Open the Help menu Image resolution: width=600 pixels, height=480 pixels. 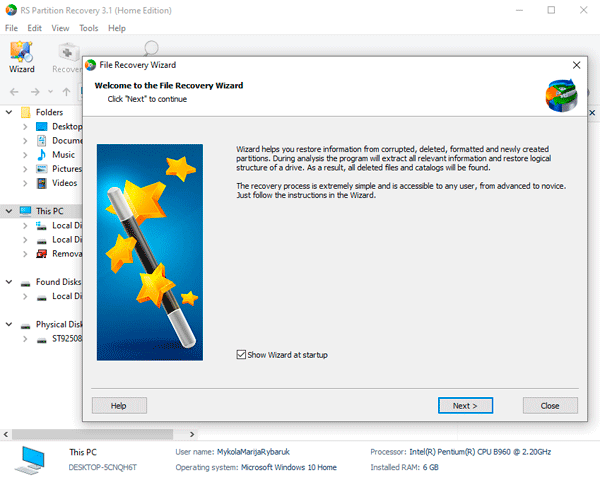pos(117,28)
